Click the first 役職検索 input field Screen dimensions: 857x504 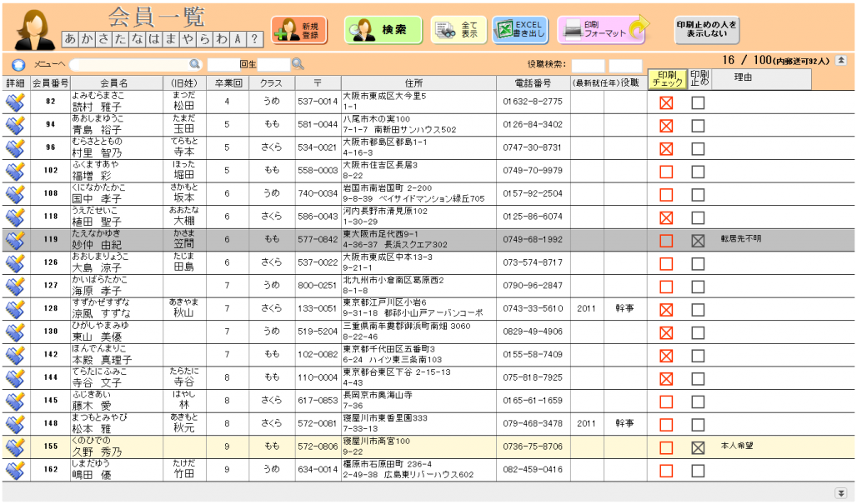click(x=588, y=66)
